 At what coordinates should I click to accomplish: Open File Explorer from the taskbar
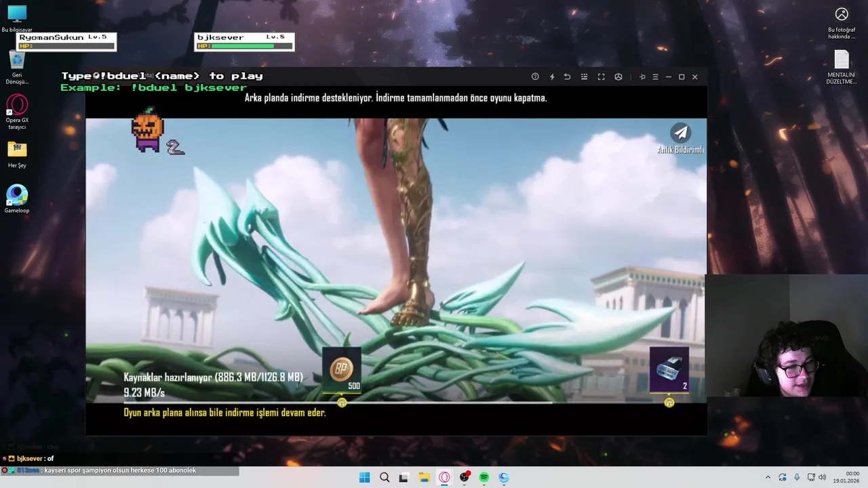424,477
